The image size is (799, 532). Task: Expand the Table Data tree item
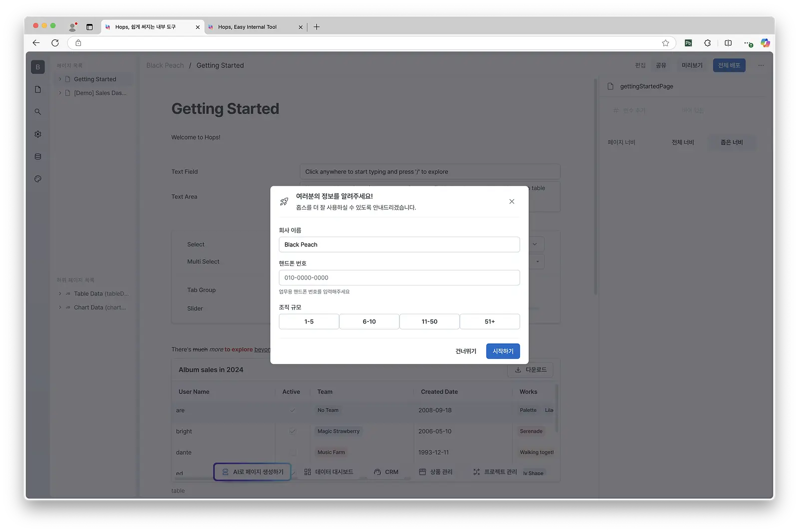pyautogui.click(x=60, y=293)
